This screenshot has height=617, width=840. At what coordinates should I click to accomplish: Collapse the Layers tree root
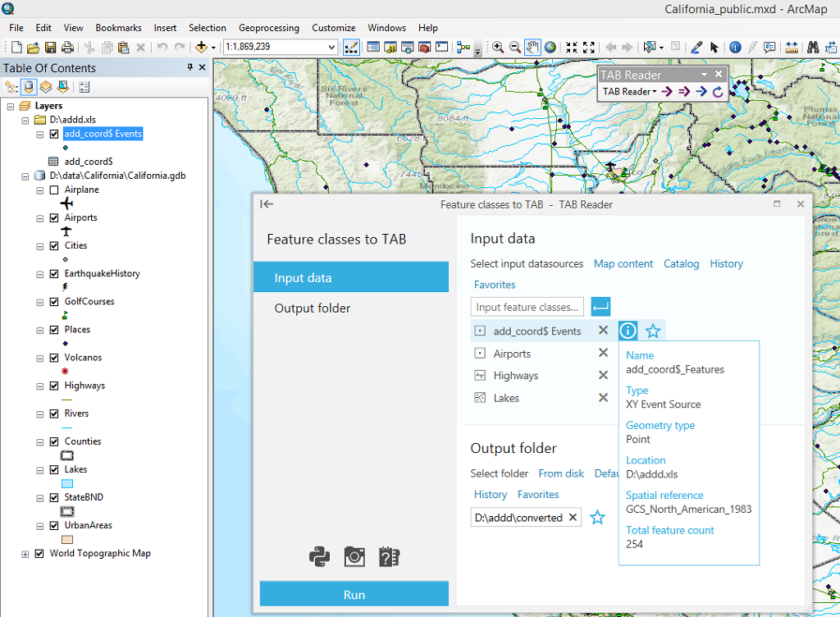(10, 106)
